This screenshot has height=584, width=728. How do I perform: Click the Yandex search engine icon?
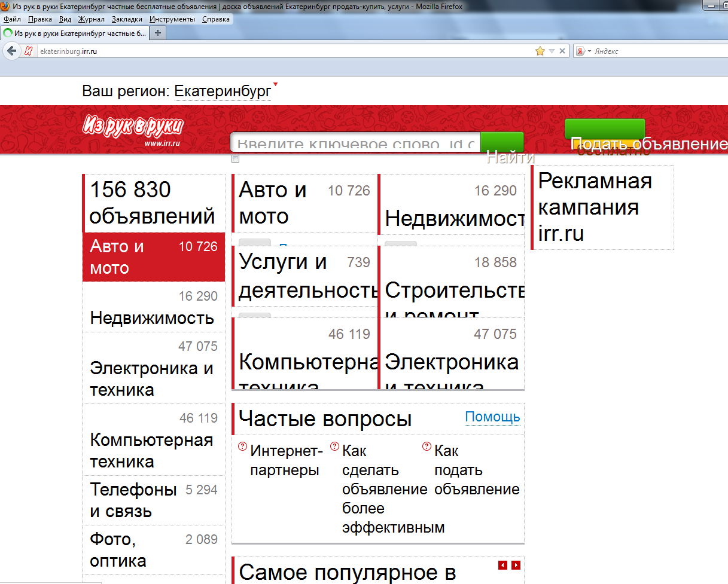pos(580,51)
